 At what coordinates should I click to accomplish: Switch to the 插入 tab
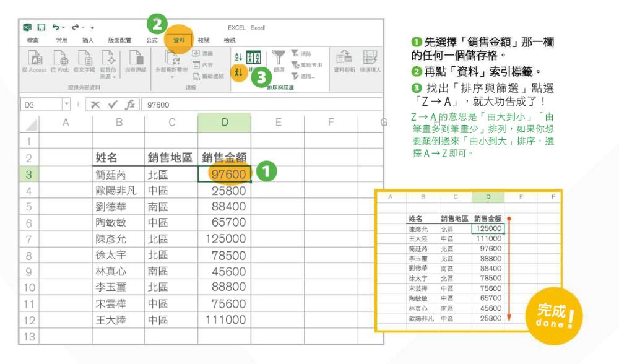click(x=88, y=40)
